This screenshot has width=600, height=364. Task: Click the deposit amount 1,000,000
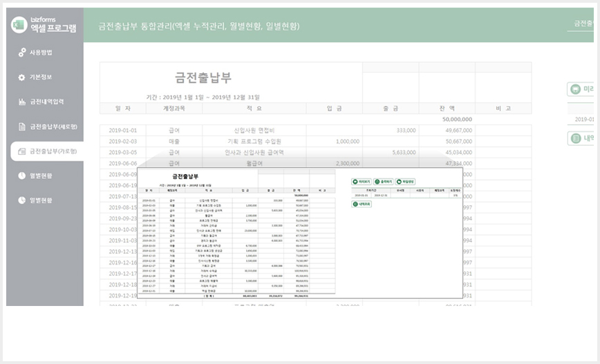click(x=348, y=142)
